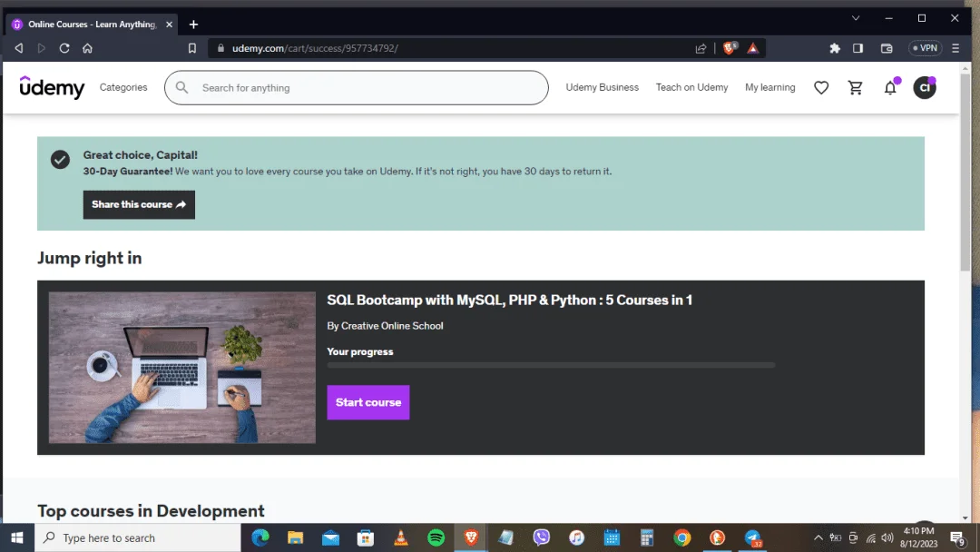Open the volume control in system tray
Screen dimensions: 980x552
pos(887,537)
